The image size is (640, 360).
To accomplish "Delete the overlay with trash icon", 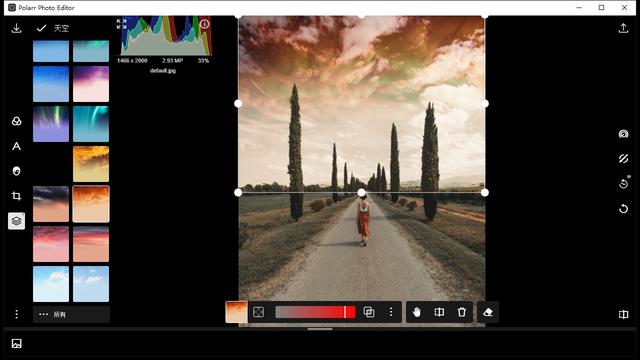I will coord(462,312).
